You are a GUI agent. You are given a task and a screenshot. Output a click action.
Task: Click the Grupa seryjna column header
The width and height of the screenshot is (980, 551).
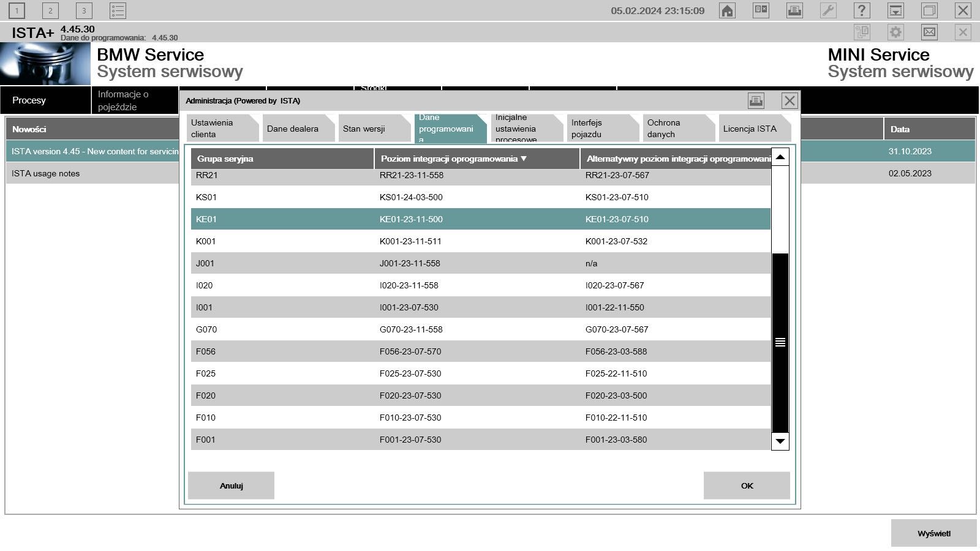282,159
